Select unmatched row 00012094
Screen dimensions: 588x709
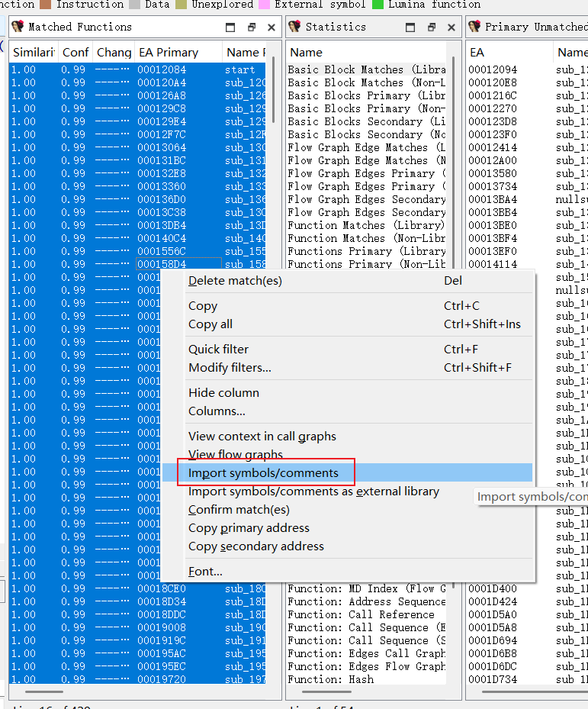[x=527, y=69]
